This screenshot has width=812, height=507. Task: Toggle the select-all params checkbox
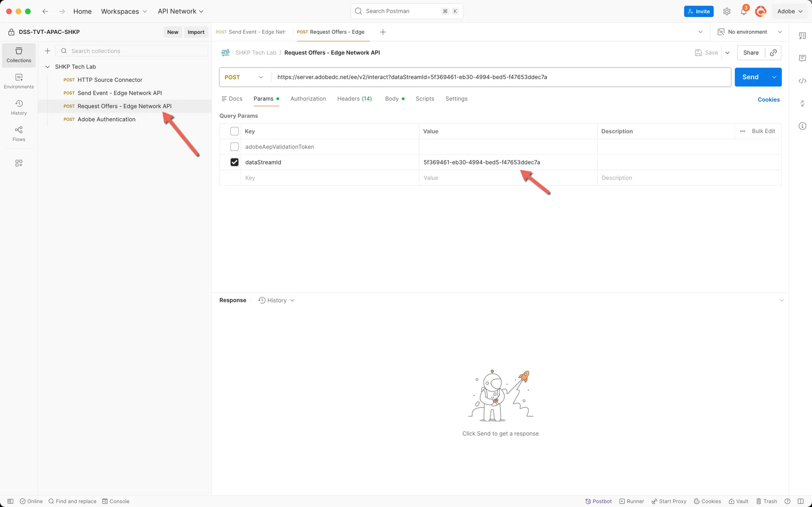tap(234, 131)
